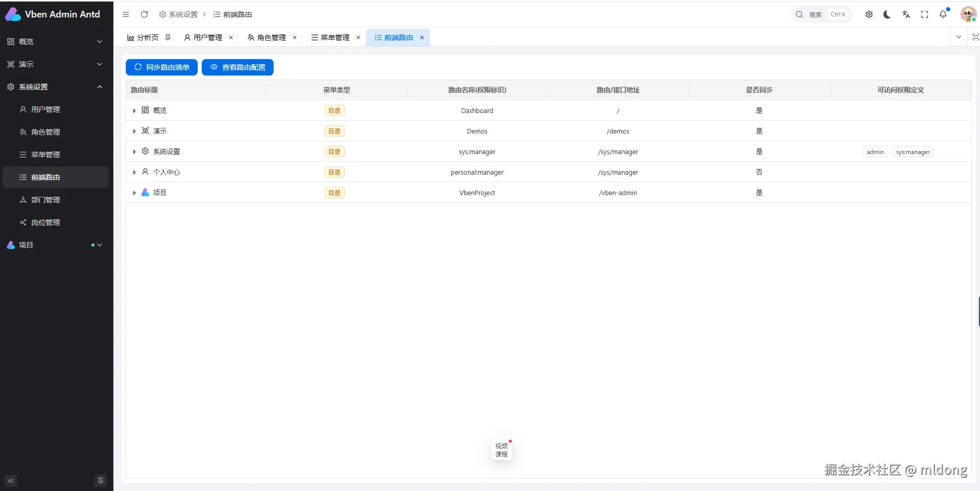Close the 用户管理 tab
The image size is (980, 491).
click(231, 37)
